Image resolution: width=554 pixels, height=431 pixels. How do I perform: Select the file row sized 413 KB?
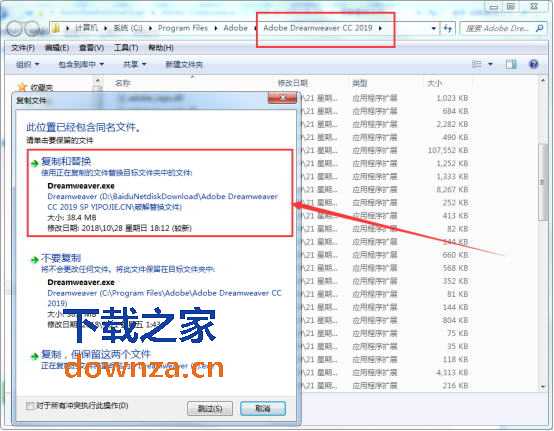coord(384,216)
